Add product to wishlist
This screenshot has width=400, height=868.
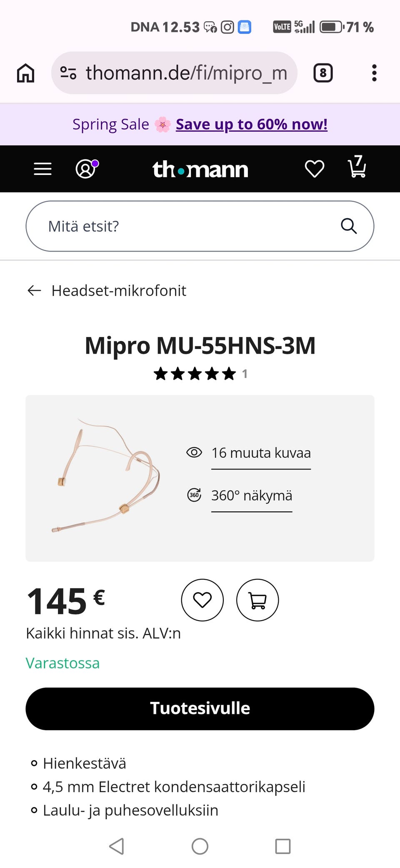[202, 600]
